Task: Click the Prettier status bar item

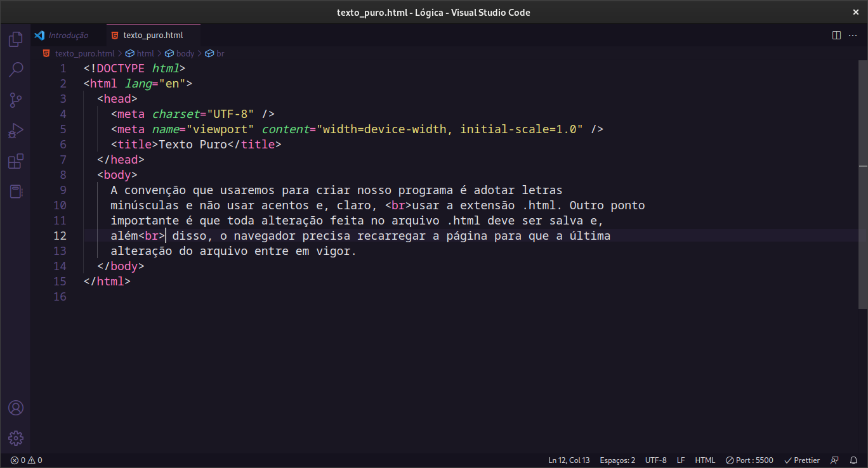Action: [x=802, y=460]
